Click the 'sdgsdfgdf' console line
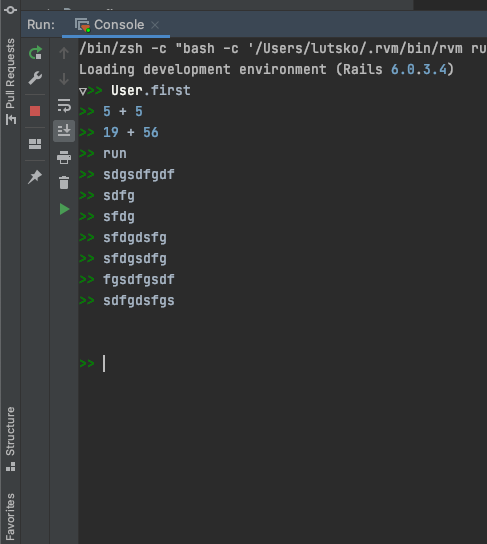 click(139, 175)
